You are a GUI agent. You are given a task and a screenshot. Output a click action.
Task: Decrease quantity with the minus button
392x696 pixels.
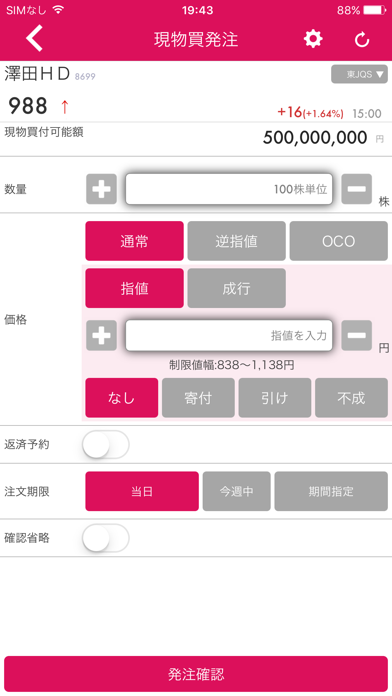356,189
